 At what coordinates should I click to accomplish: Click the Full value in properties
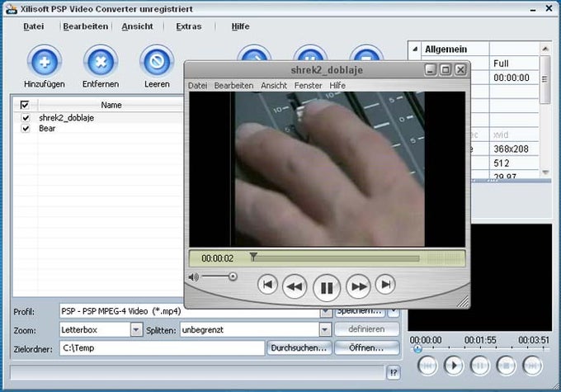click(x=501, y=64)
